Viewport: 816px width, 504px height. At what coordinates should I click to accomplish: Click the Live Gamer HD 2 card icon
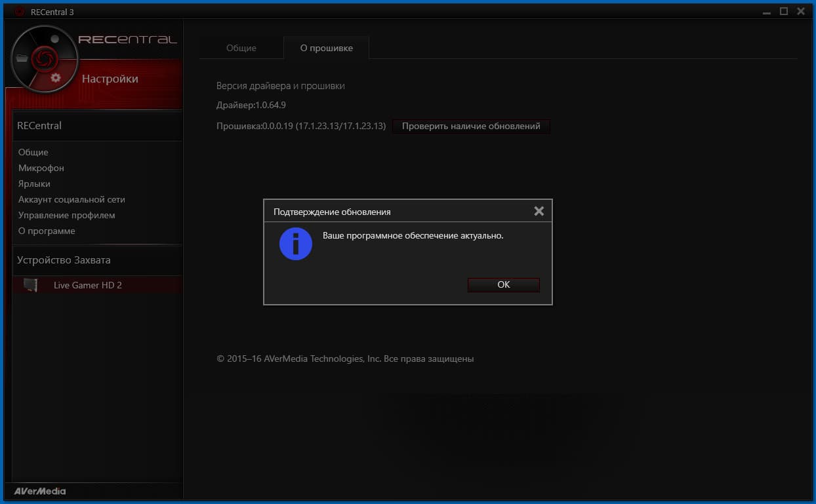pos(30,285)
